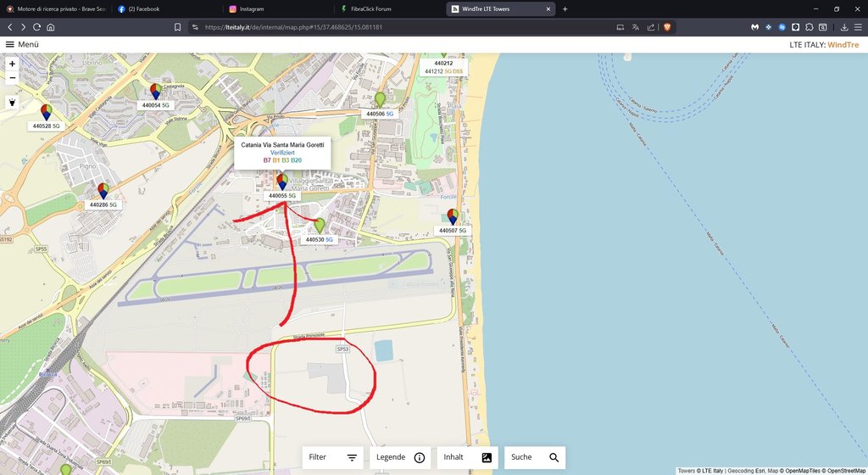
Task: Select tower marker 440528 5G
Action: pyautogui.click(x=47, y=112)
